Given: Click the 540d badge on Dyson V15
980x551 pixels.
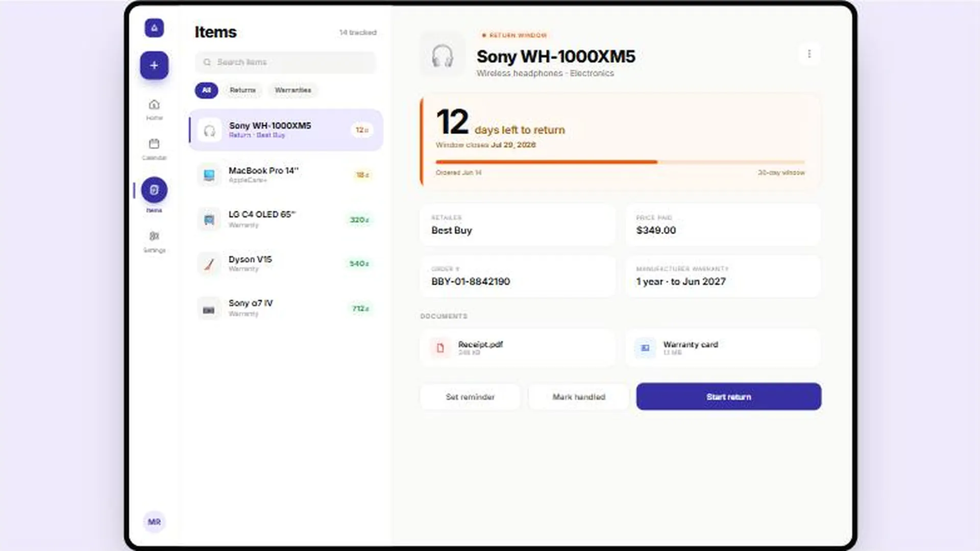Looking at the screenshot, I should (x=359, y=264).
